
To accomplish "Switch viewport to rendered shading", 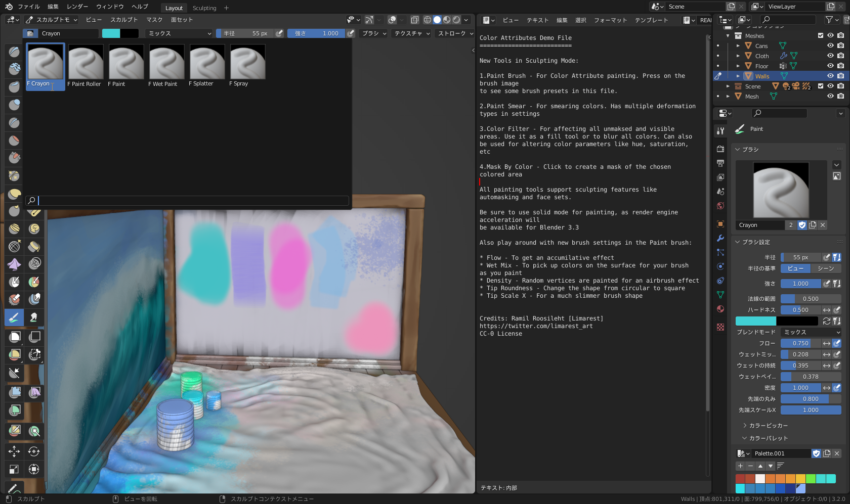I will point(456,20).
